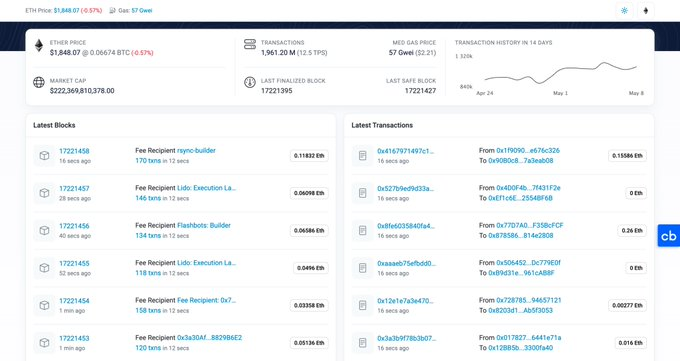Open the Ethereum network selector icon
Screen dimensions: 680x361
click(646, 10)
